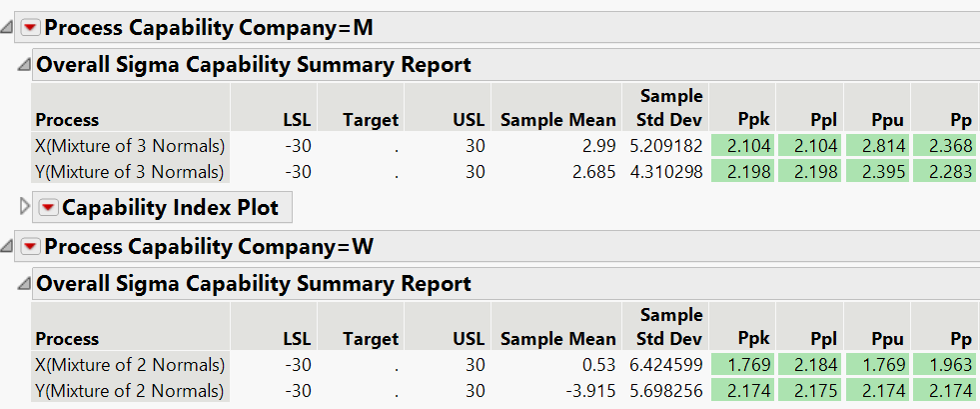980x409 pixels.
Task: Collapse Company=M Overall Sigma Capability Summary Report
Action: [24, 66]
